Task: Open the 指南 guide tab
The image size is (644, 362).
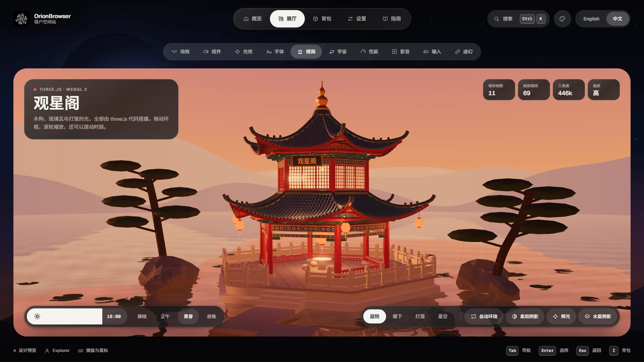Action: tap(392, 19)
